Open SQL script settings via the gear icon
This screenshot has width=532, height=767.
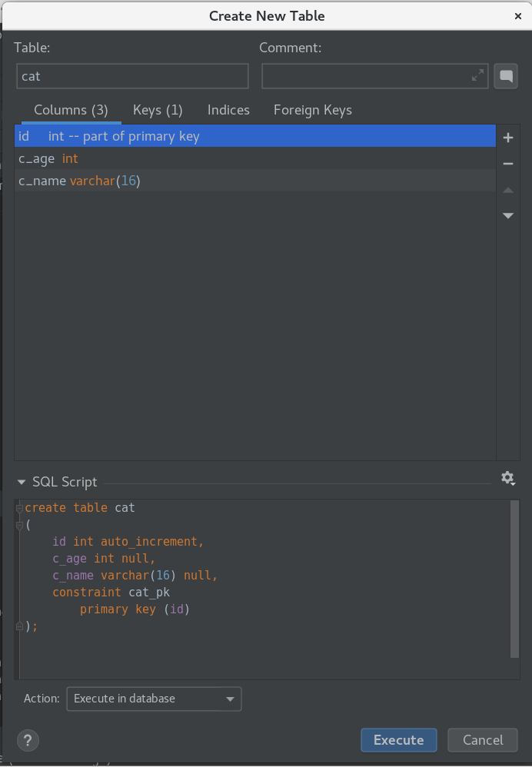[507, 479]
